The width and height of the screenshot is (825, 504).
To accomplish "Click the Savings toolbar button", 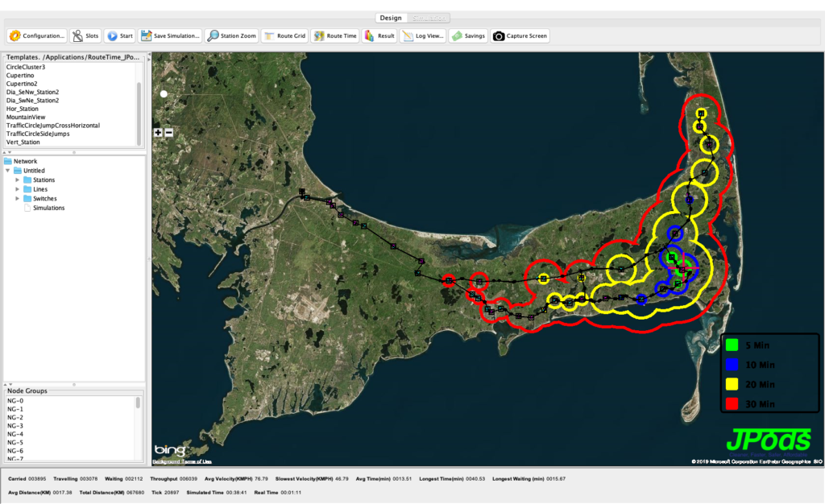I will [x=457, y=36].
